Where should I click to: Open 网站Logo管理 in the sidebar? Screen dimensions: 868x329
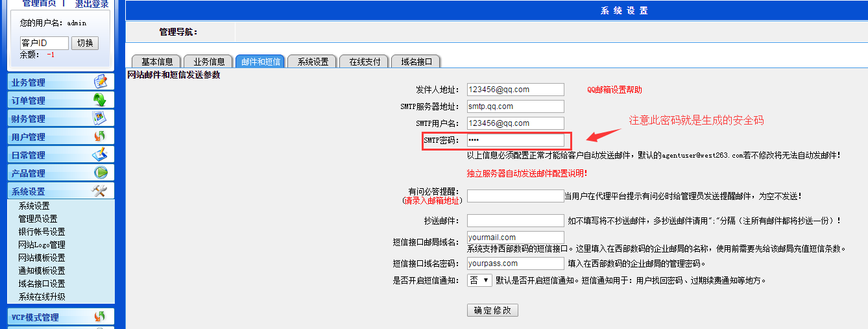(x=42, y=245)
